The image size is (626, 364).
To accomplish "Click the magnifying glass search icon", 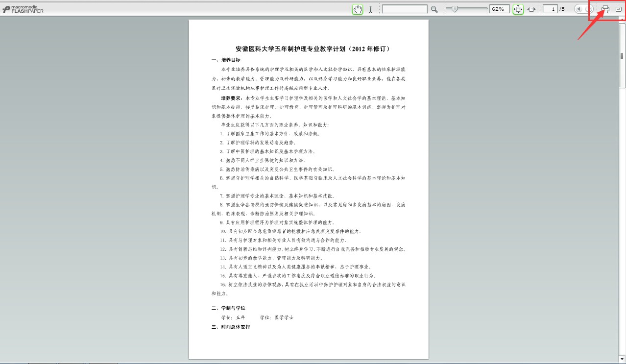I will 434,9.
